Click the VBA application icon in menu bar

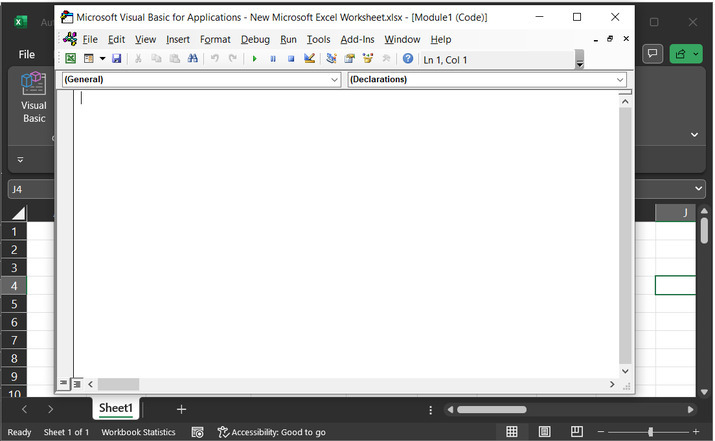click(70, 39)
